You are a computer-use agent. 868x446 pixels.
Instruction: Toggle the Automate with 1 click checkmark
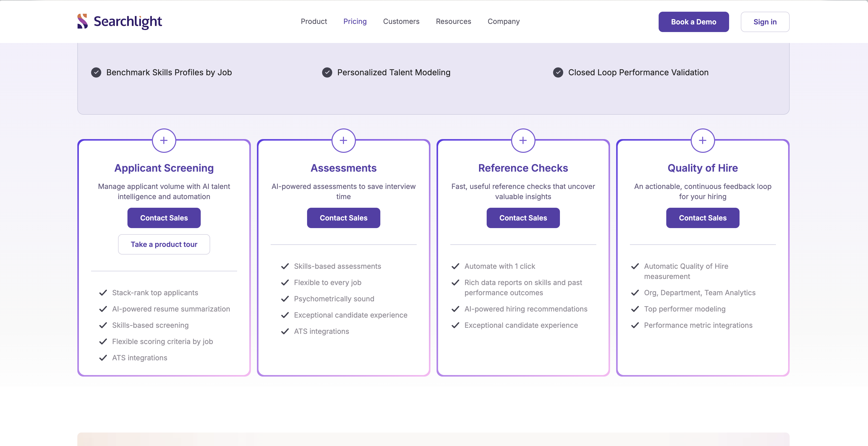pyautogui.click(x=455, y=266)
